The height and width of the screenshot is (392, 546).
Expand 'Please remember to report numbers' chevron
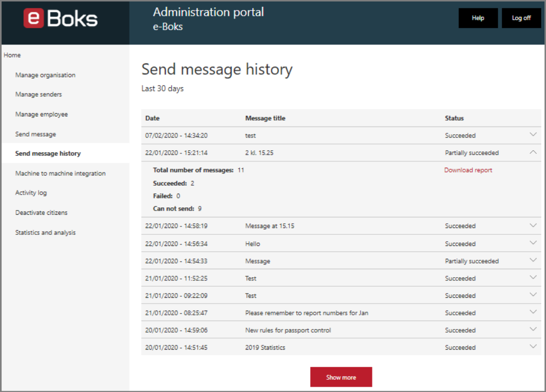click(533, 312)
